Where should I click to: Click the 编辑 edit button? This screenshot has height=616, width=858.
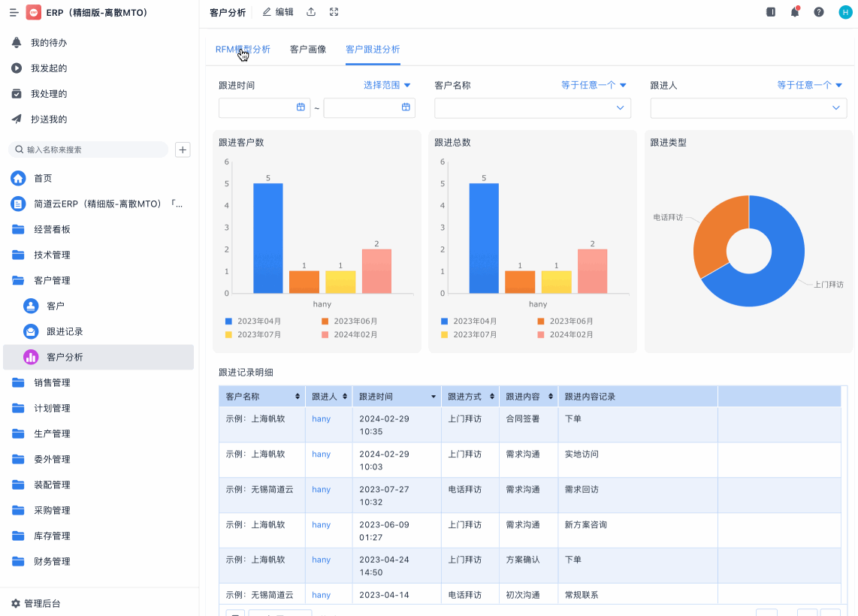tap(278, 12)
